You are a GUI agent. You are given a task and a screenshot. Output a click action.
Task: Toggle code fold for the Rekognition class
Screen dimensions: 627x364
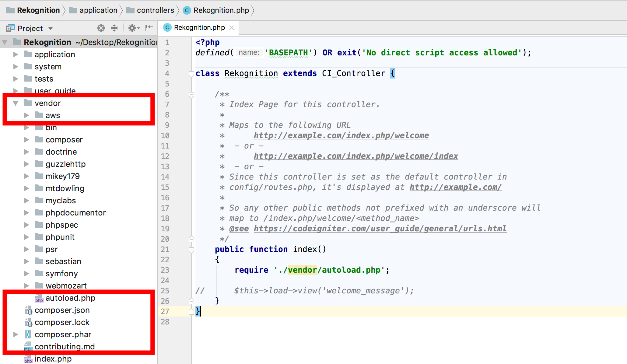tap(191, 74)
